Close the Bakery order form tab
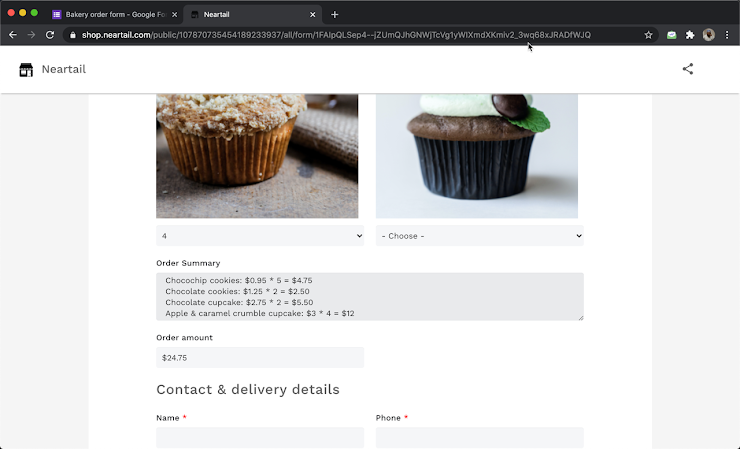740x449 pixels. (x=174, y=15)
